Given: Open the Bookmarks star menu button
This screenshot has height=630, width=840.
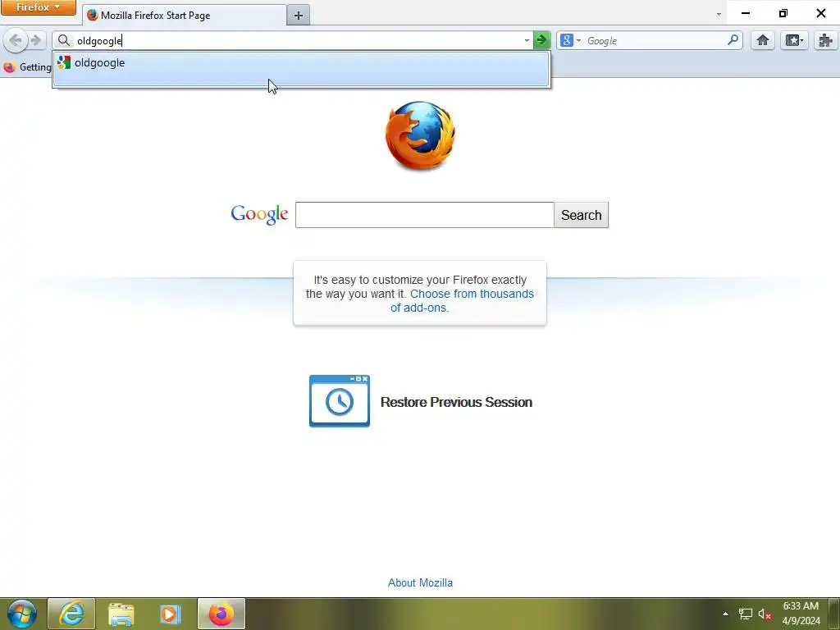Looking at the screenshot, I should [x=794, y=40].
